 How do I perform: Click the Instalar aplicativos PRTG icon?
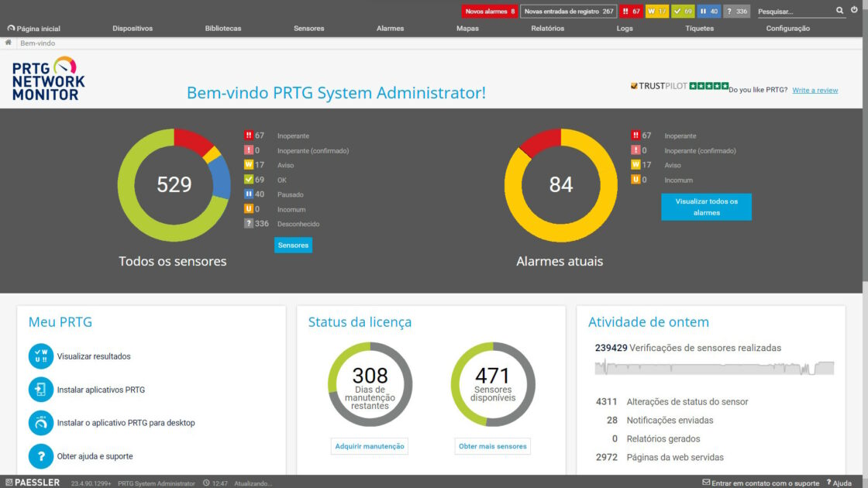[x=41, y=390]
